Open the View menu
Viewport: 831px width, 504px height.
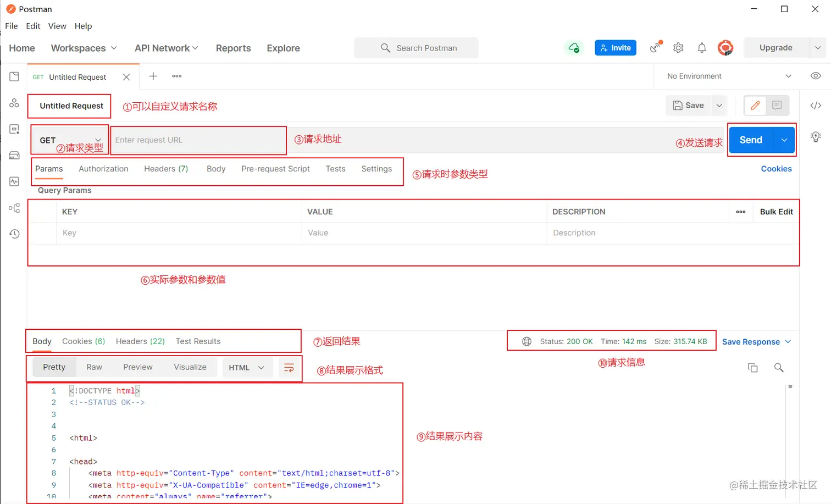click(57, 26)
